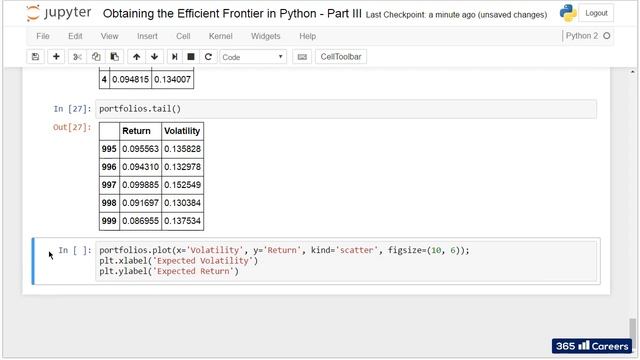Click the value 0.135828
This screenshot has width=640, height=360.
182,149
